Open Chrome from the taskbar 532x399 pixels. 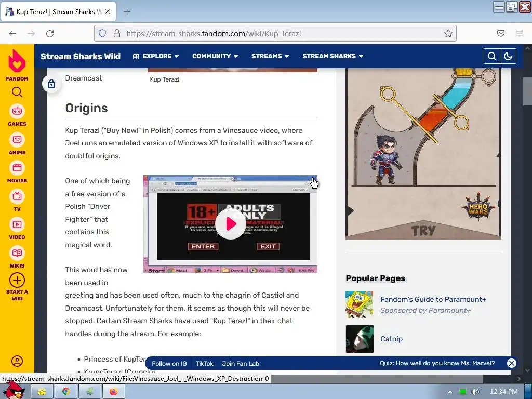pos(66,392)
